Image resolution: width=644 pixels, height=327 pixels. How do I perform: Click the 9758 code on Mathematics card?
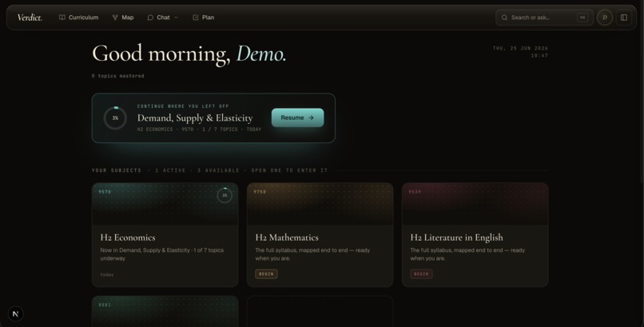coord(260,192)
